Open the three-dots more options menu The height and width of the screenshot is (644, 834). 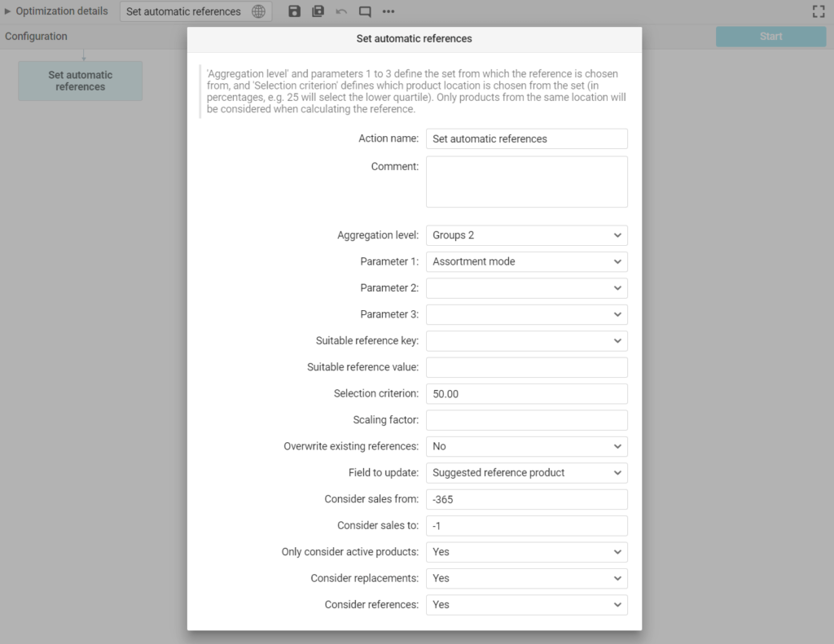coord(388,11)
